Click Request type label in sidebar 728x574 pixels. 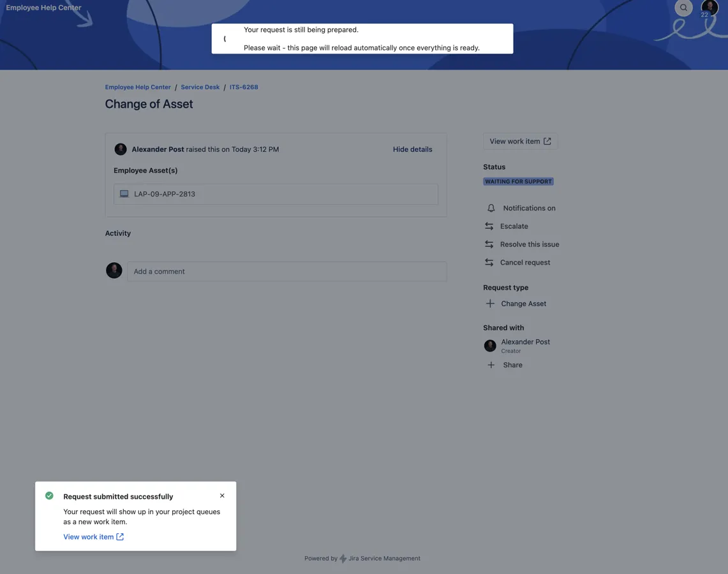[505, 288]
